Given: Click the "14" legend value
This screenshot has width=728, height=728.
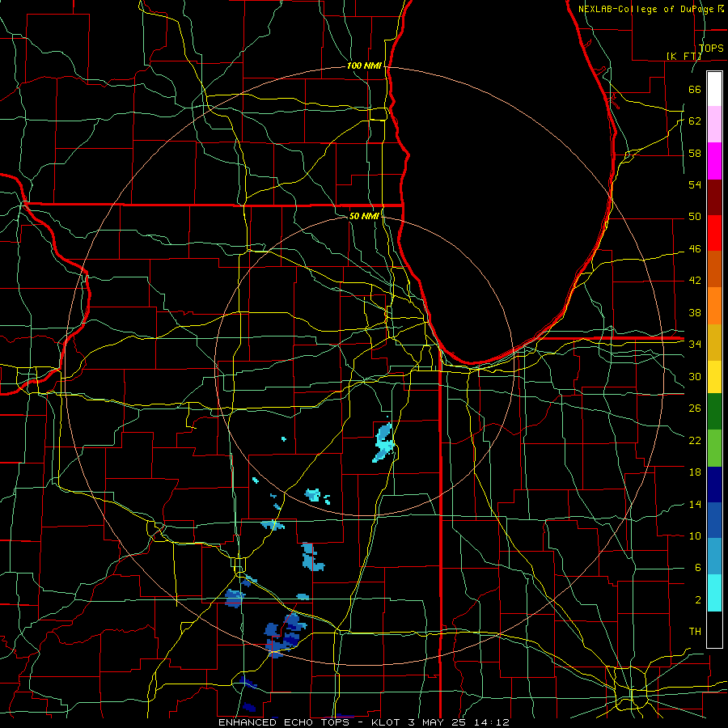Looking at the screenshot, I should [x=695, y=504].
